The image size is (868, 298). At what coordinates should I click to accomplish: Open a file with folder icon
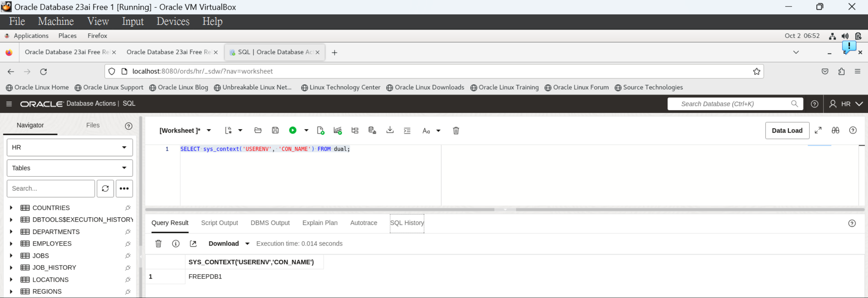tap(258, 130)
